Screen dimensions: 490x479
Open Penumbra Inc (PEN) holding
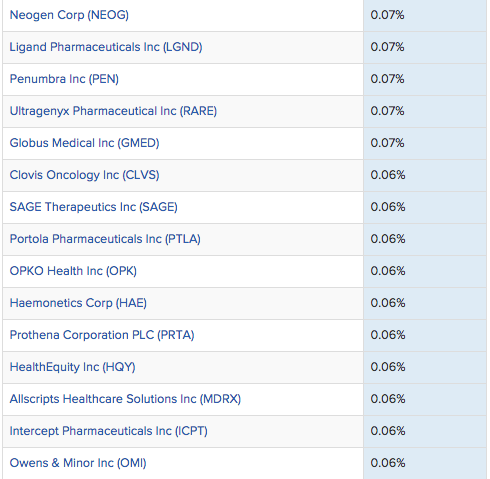(x=64, y=79)
